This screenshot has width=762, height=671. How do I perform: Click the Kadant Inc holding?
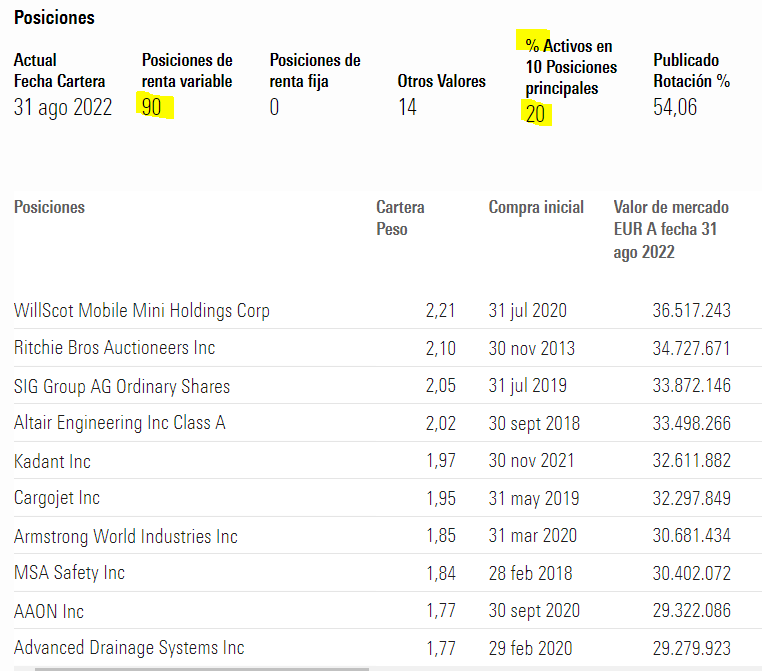point(52,461)
